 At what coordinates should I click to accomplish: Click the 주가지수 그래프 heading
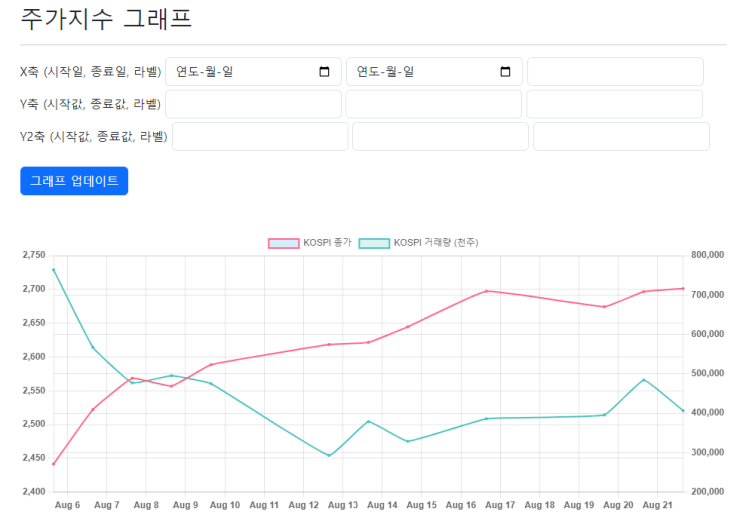pos(106,19)
